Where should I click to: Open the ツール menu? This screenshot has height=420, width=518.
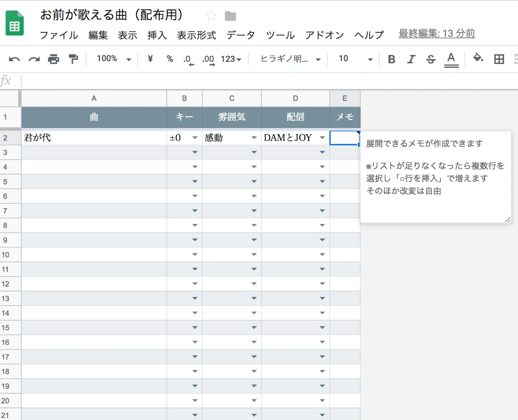click(280, 35)
